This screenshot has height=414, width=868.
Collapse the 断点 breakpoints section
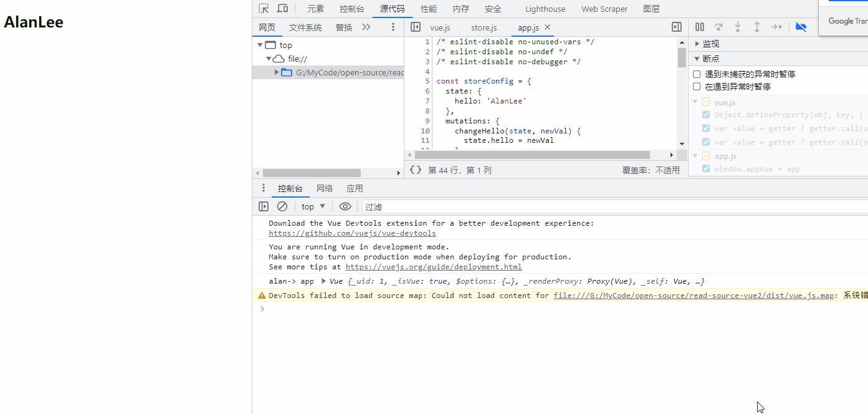[697, 59]
